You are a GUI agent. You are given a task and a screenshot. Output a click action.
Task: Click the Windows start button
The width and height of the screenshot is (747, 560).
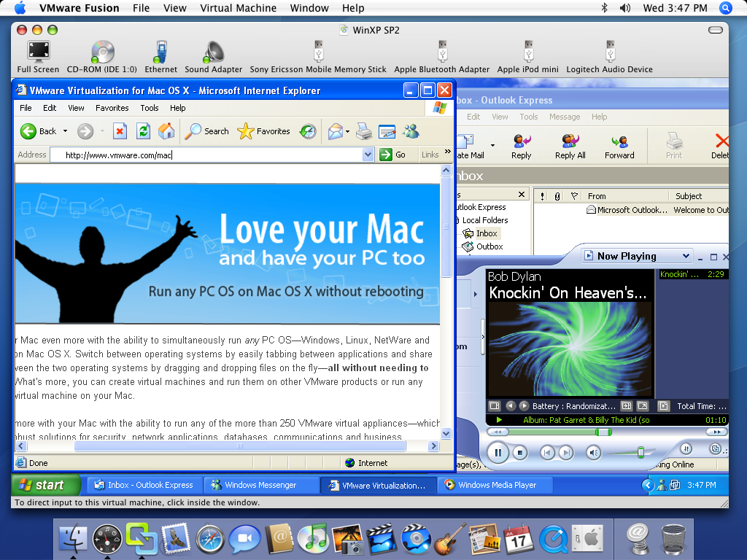click(46, 485)
